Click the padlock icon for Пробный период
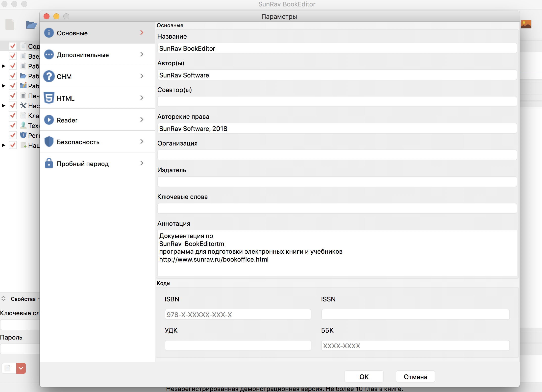 [49, 163]
